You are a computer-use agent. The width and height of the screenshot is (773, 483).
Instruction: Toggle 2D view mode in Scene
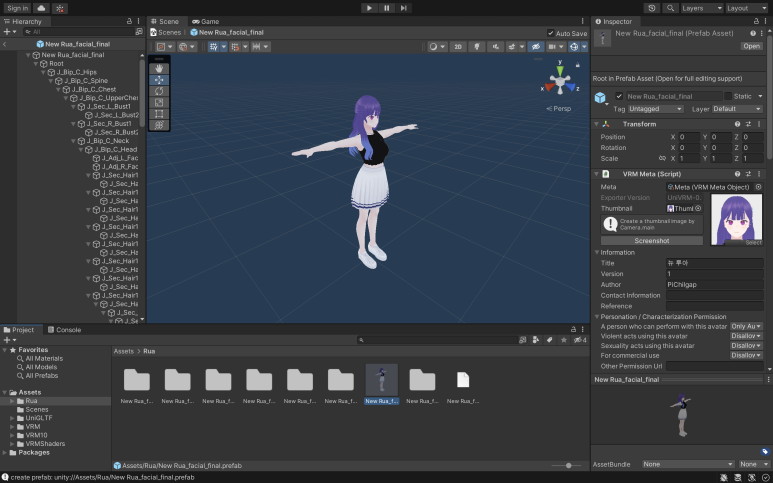[458, 46]
